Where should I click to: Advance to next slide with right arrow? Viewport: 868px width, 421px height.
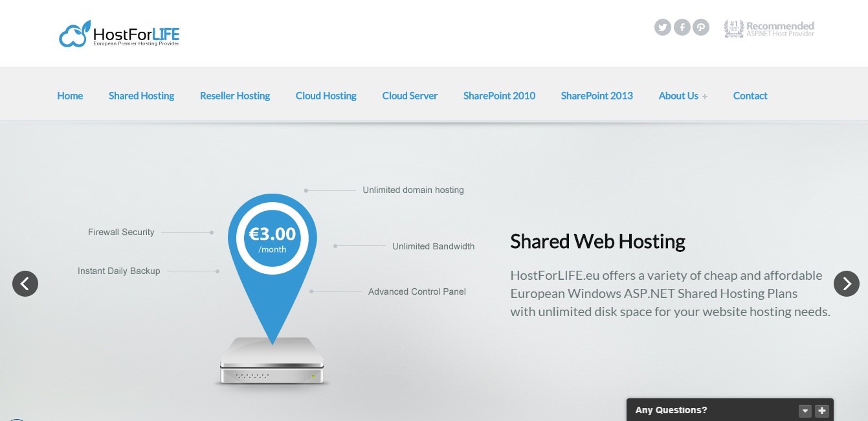coord(847,284)
